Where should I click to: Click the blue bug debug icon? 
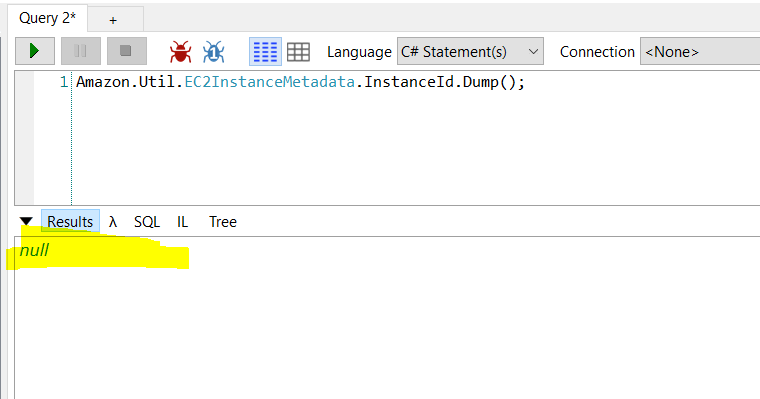tap(214, 51)
